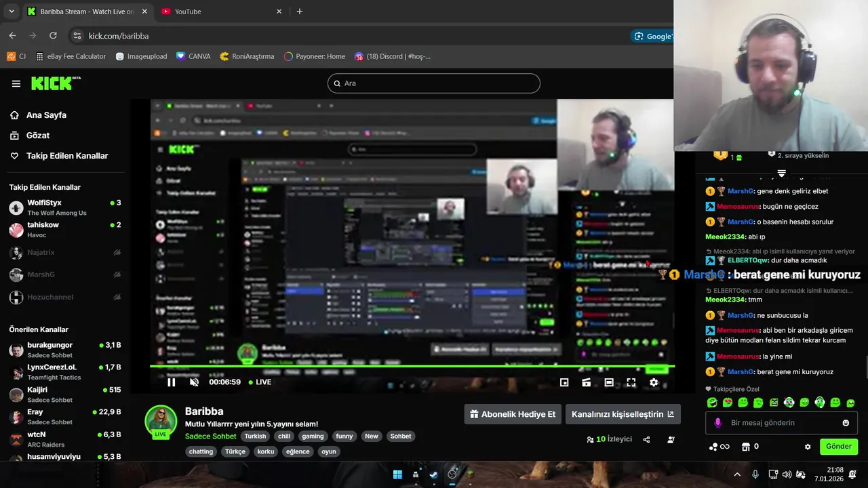Open Eray recommended channel

[65, 416]
